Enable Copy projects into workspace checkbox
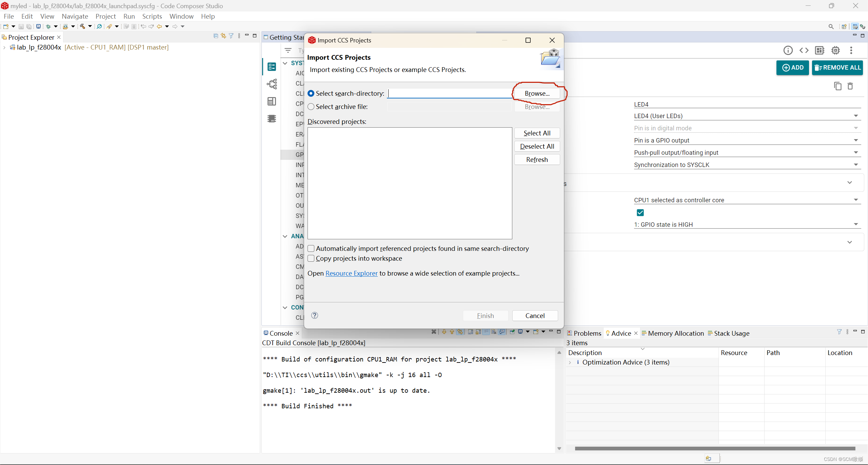Screen dimensions: 868x465 (x=311, y=258)
